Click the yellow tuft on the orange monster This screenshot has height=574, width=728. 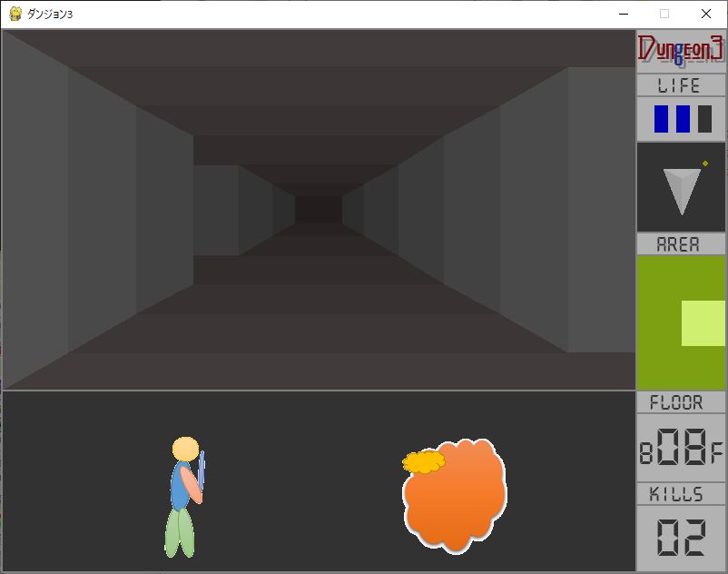point(423,462)
